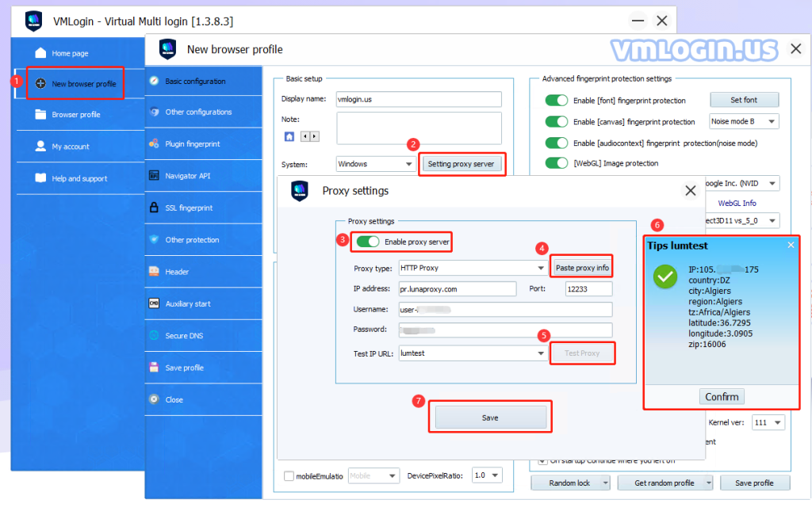
Task: Open the System dropdown showing Windows
Action: click(x=375, y=164)
